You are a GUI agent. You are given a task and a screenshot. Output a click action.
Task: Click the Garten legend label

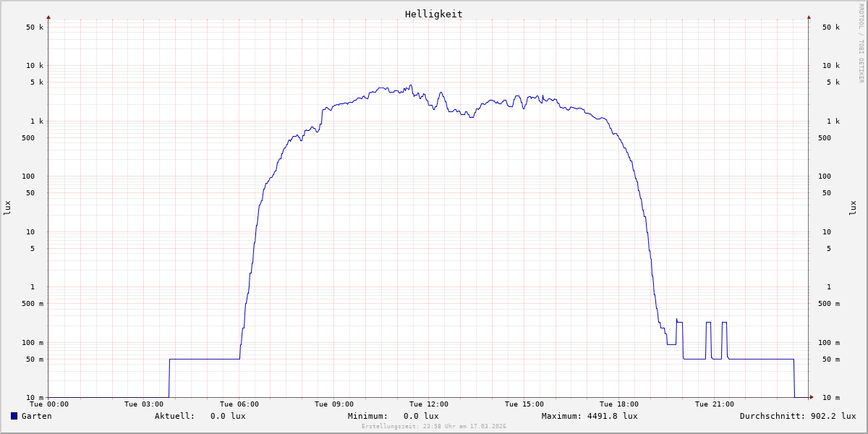tap(36, 416)
